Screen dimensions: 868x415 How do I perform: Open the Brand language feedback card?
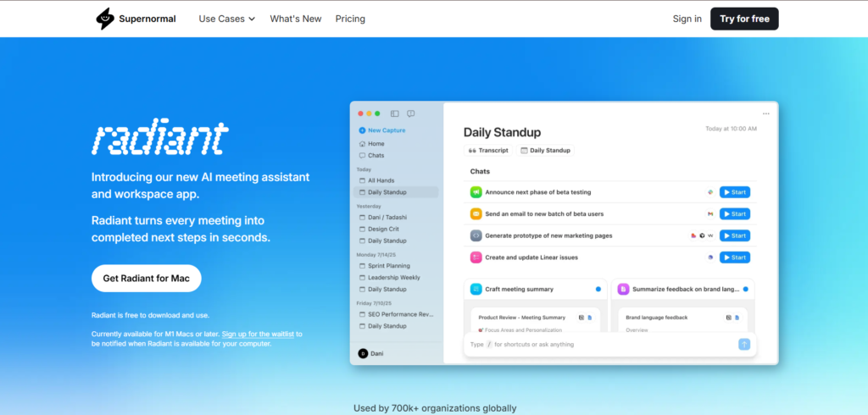(682, 321)
